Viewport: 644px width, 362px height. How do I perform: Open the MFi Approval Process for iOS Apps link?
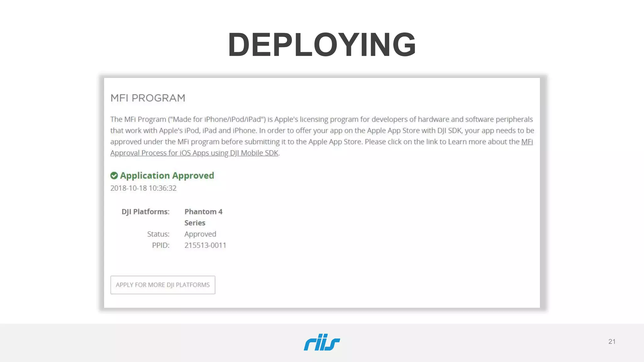pos(194,153)
